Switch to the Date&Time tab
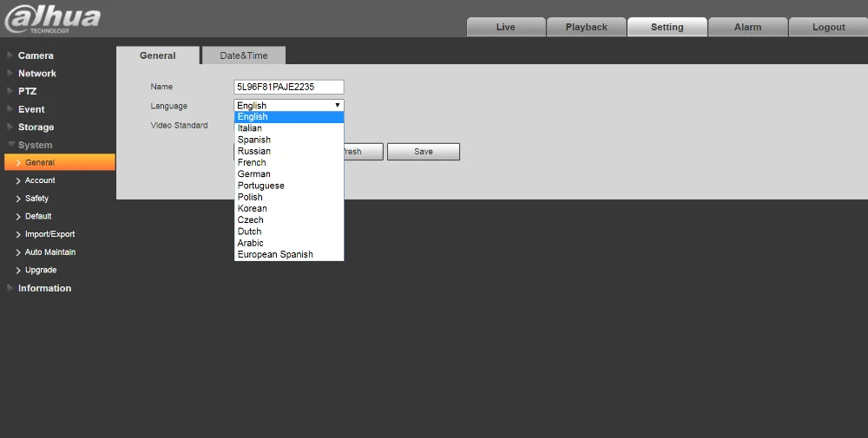868x438 pixels. click(x=244, y=56)
